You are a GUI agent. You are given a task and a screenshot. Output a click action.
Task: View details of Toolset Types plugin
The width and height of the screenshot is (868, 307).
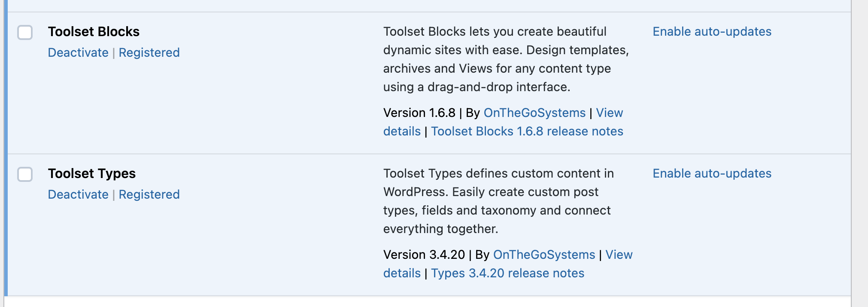pos(619,255)
